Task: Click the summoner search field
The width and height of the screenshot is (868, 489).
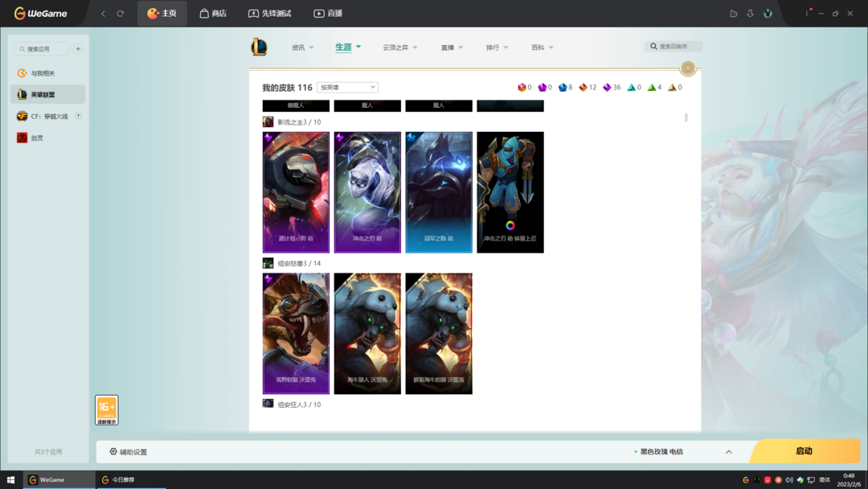Action: coord(674,47)
